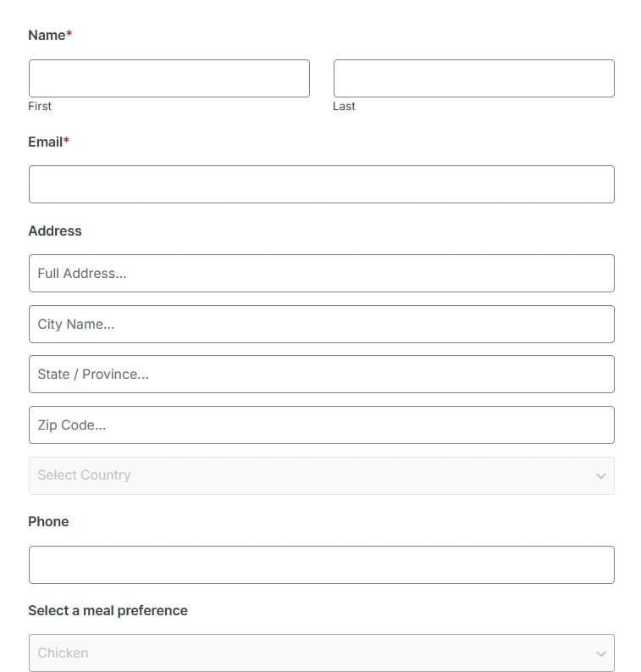Click the Select a meal preference label
The height and width of the screenshot is (672, 641).
pyautogui.click(x=108, y=611)
